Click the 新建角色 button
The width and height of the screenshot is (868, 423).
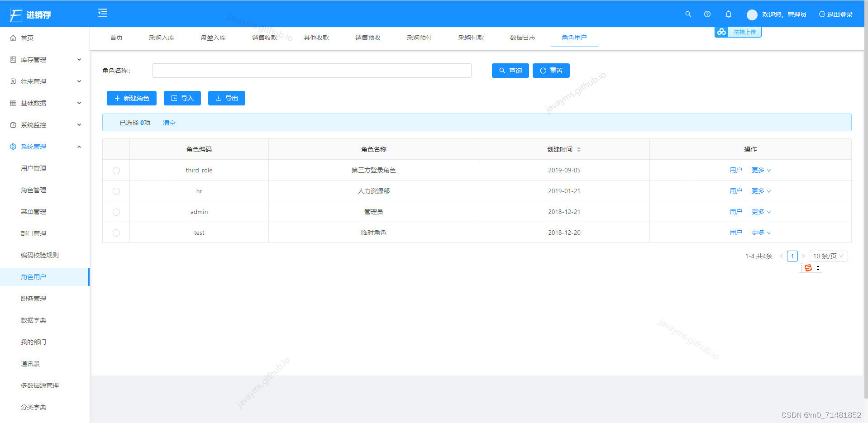pyautogui.click(x=132, y=98)
